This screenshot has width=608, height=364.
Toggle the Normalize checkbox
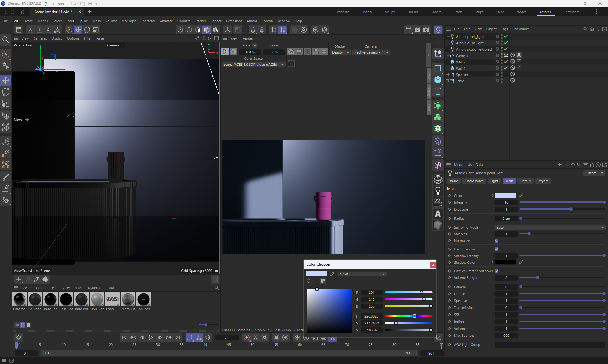click(497, 241)
